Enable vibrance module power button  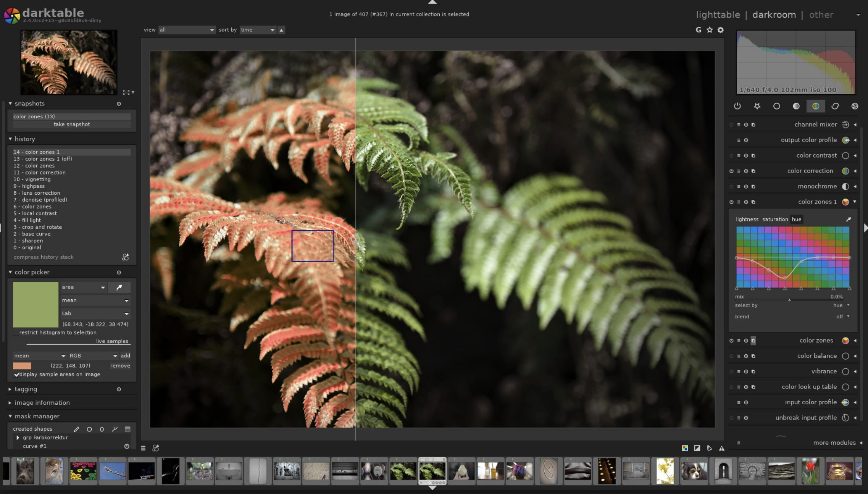click(x=731, y=371)
